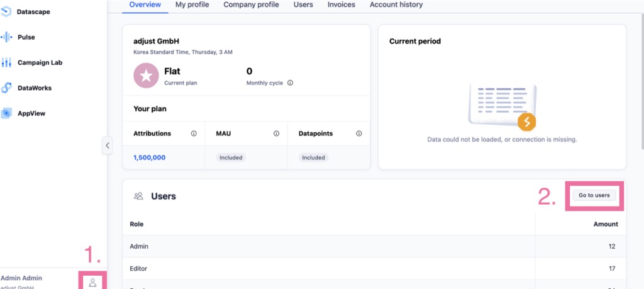
Task: Click the people icon beside the Users heading
Action: pyautogui.click(x=138, y=196)
